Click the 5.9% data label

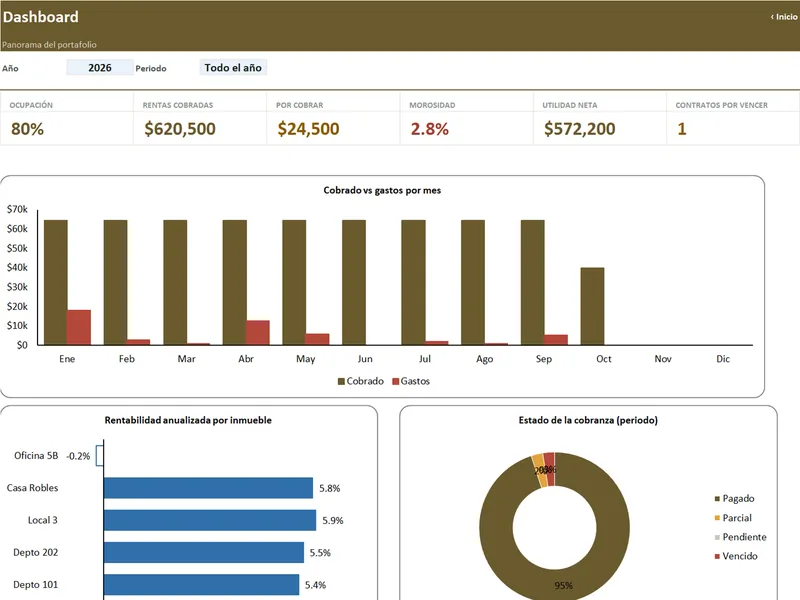click(333, 520)
